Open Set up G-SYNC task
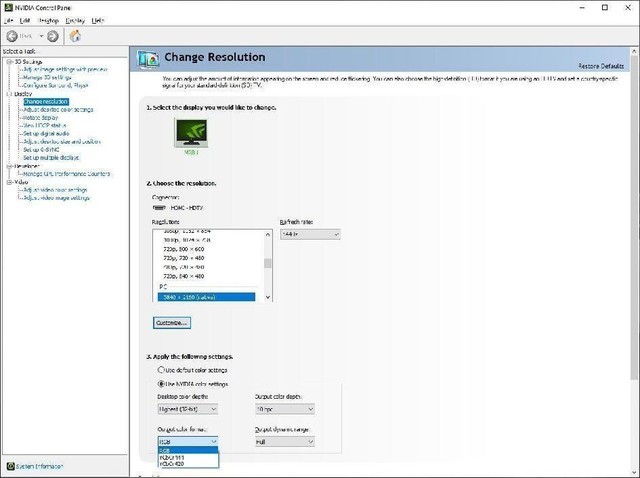 coord(41,150)
